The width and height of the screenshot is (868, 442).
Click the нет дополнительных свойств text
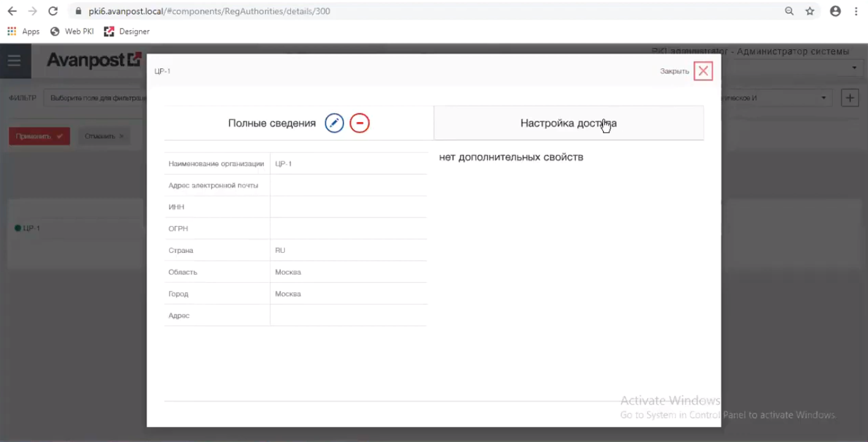(x=511, y=157)
